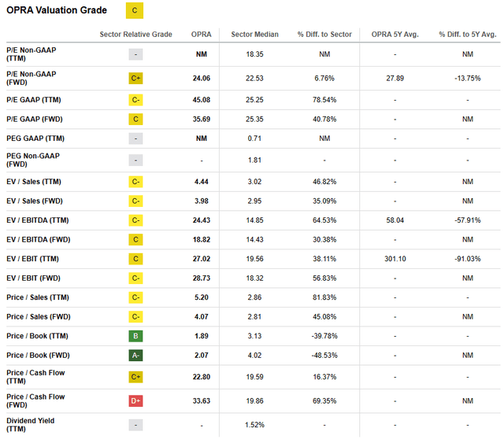Click the Dividend Yield (TTM) row label
Image resolution: width=504 pixels, height=439 pixels.
(31, 425)
